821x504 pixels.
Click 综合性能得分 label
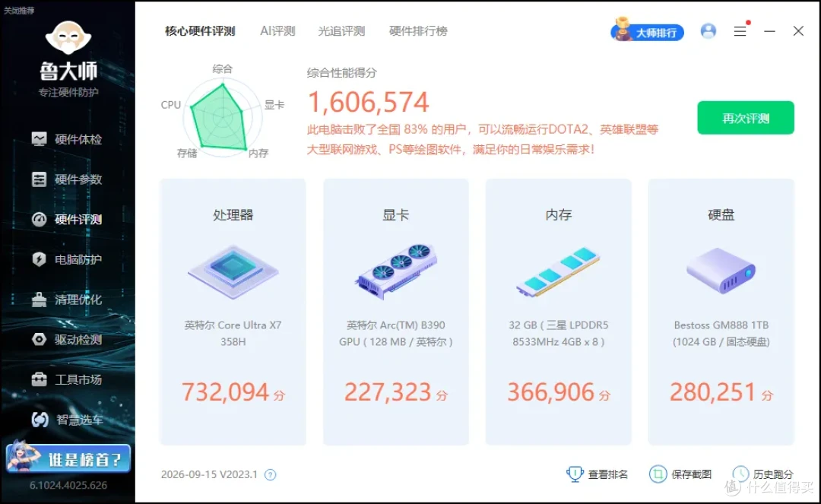(341, 73)
